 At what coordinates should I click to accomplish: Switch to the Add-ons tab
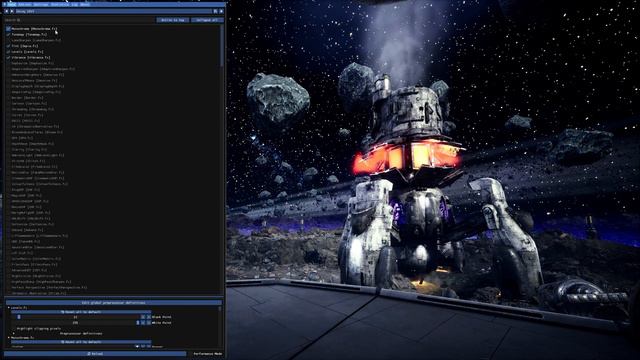(x=25, y=4)
